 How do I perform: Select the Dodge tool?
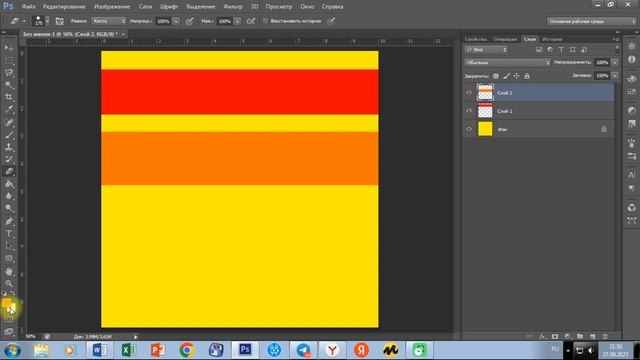coord(9,208)
